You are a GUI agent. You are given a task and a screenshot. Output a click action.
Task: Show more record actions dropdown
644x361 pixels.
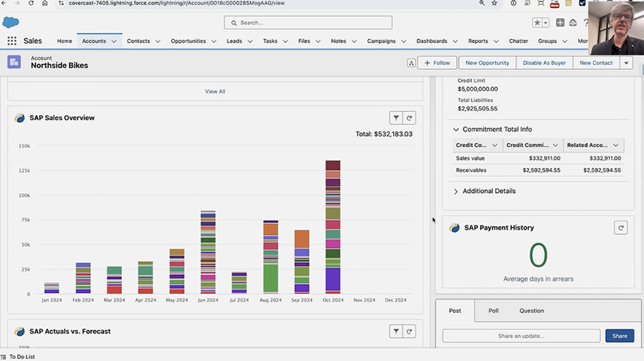click(626, 62)
